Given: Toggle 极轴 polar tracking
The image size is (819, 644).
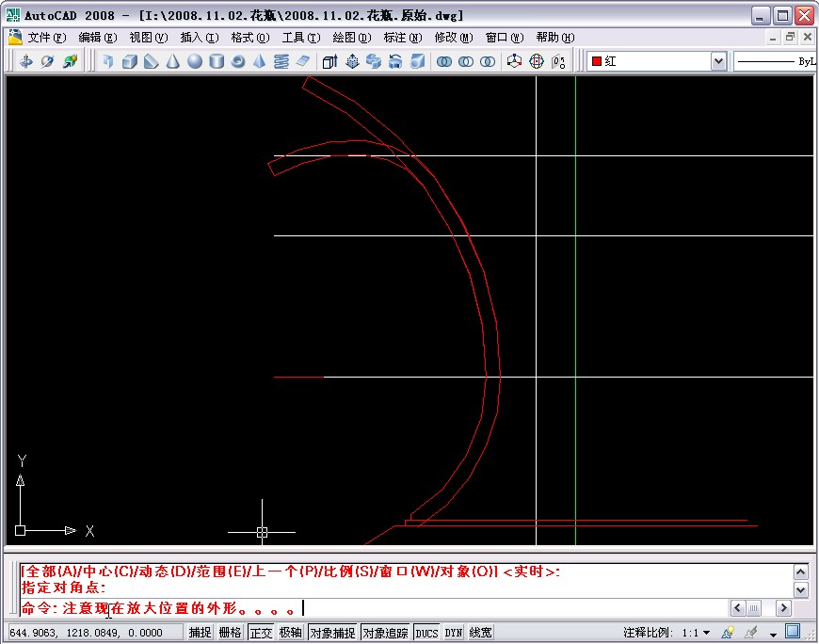Looking at the screenshot, I should (x=290, y=633).
